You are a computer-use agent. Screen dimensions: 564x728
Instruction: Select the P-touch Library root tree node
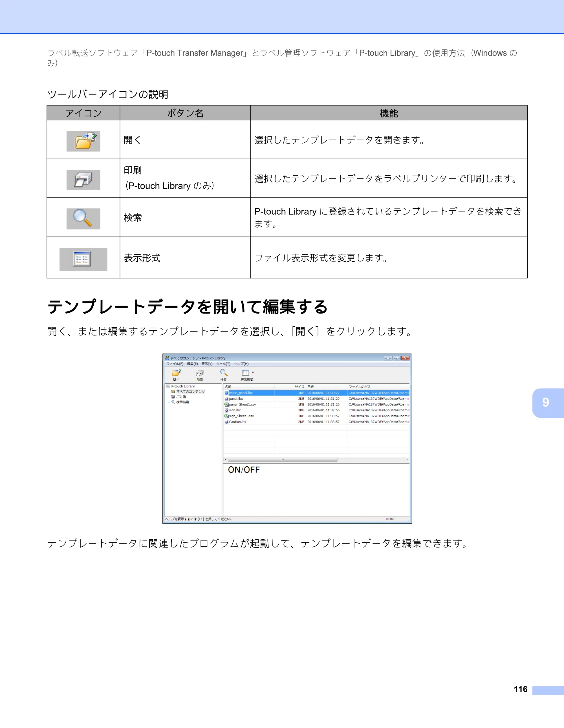183,386
